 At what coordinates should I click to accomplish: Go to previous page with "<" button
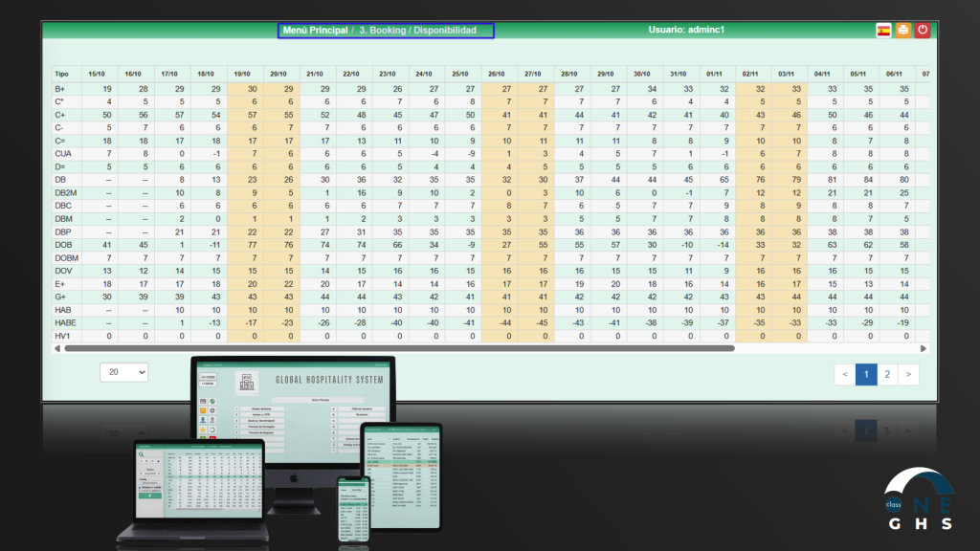click(x=844, y=374)
